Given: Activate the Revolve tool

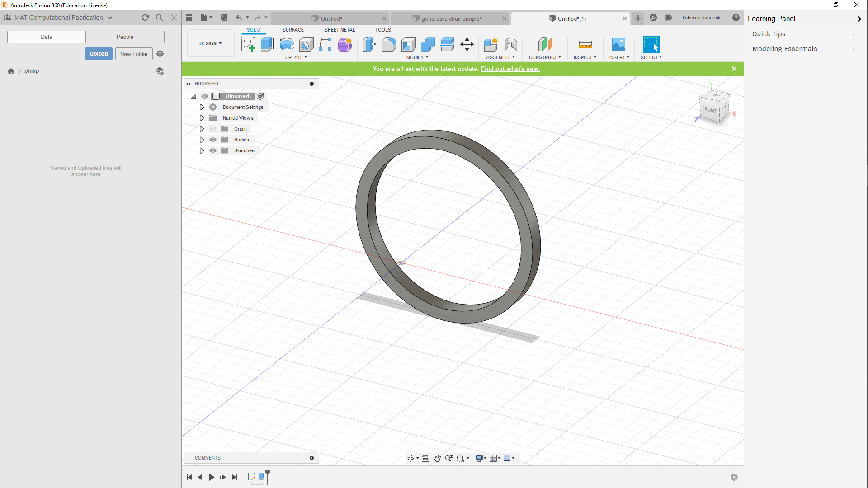Looking at the screenshot, I should pos(287,44).
